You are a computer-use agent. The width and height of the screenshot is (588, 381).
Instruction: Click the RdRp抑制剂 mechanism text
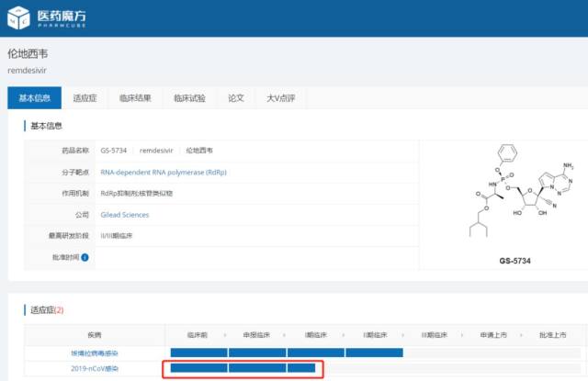pos(137,194)
